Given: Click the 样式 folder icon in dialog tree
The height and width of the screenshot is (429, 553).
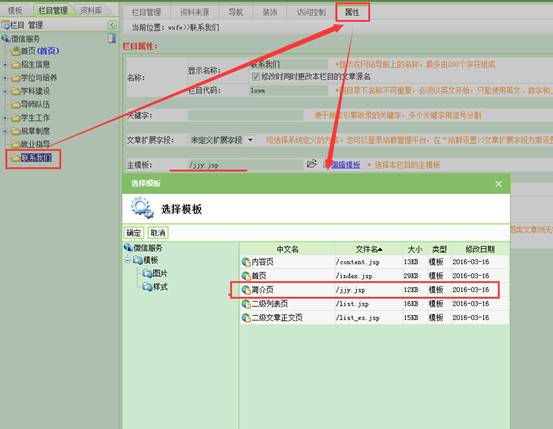Looking at the screenshot, I should click(x=147, y=287).
